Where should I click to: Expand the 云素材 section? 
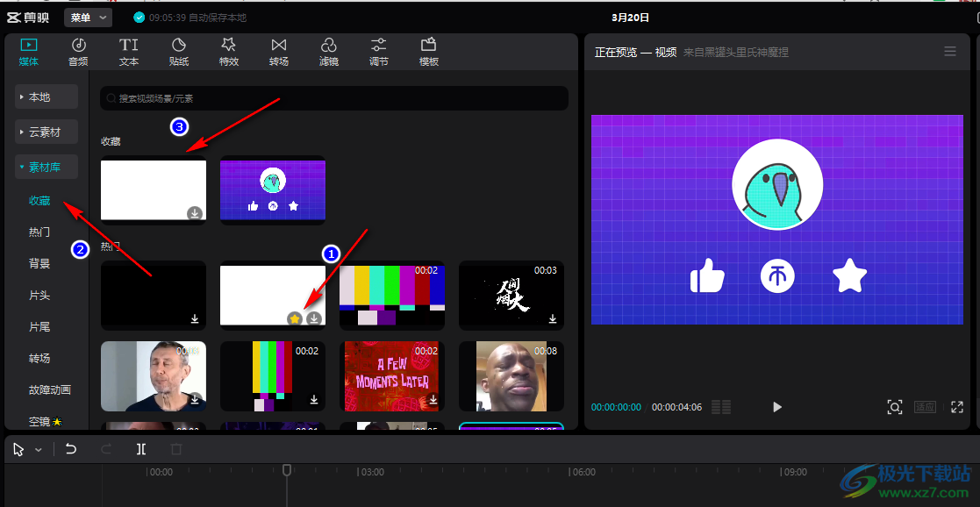point(46,132)
